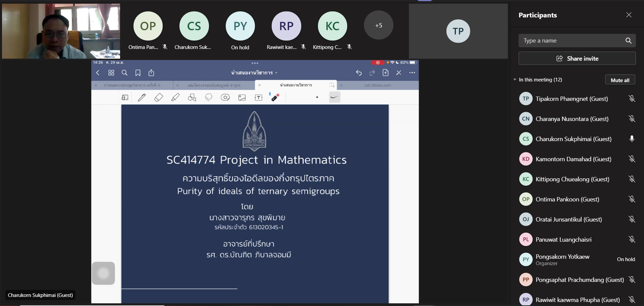Click the undo arrow icon
The height and width of the screenshot is (306, 644).
click(359, 73)
